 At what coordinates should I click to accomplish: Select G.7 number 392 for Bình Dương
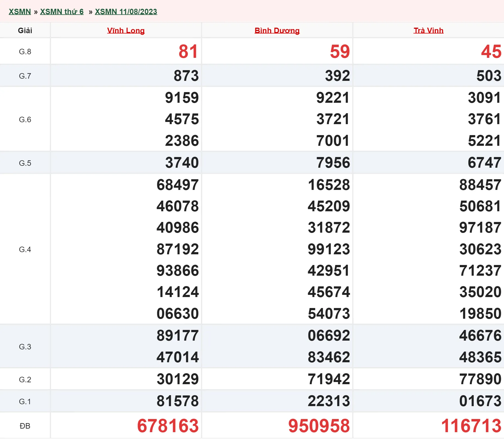337,76
